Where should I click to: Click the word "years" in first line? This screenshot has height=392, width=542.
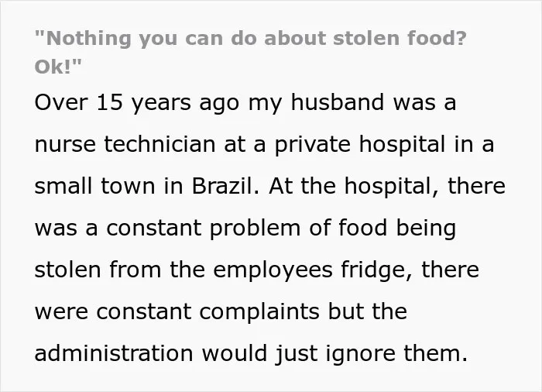pos(161,104)
